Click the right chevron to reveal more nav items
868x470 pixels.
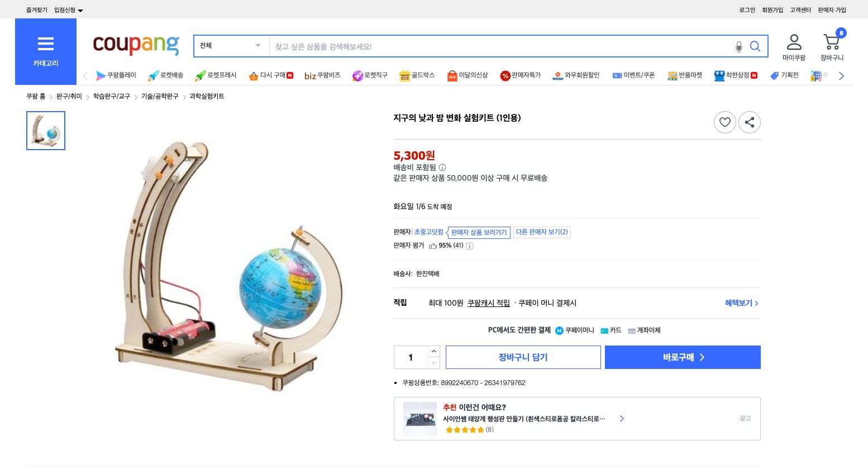tap(841, 75)
